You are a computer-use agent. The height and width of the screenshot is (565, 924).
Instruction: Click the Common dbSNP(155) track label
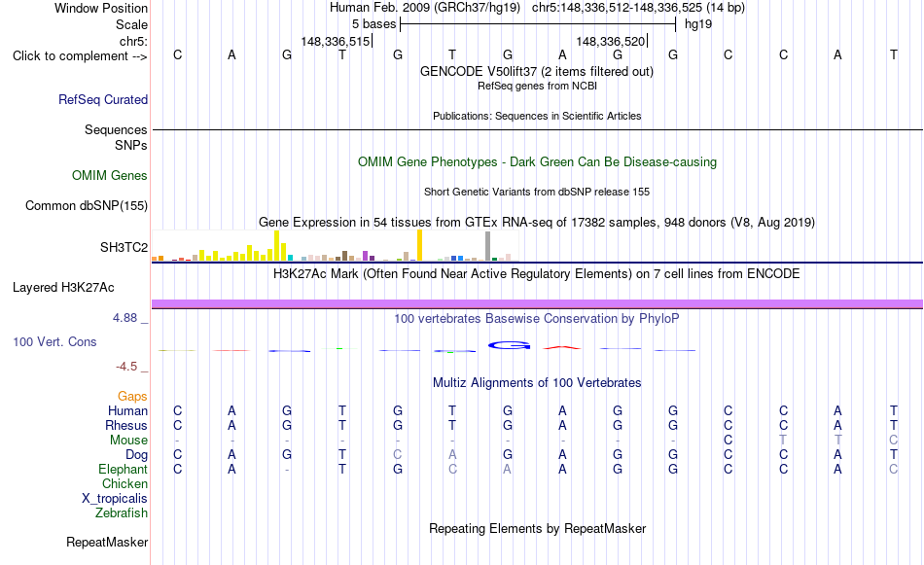pos(87,205)
